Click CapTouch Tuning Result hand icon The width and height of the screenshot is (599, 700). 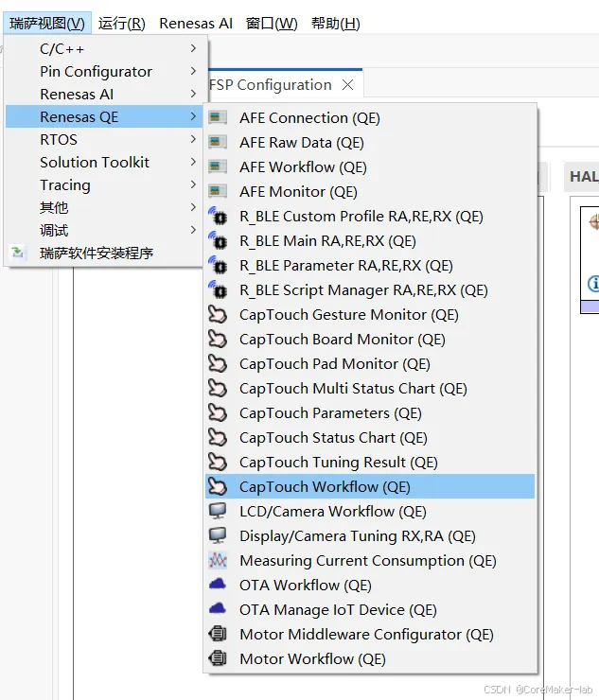(x=218, y=462)
